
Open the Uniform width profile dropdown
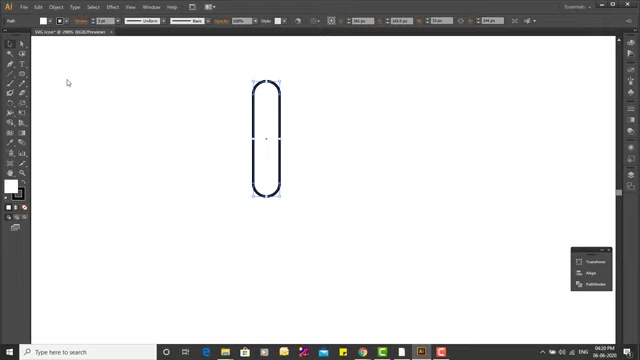click(x=164, y=21)
